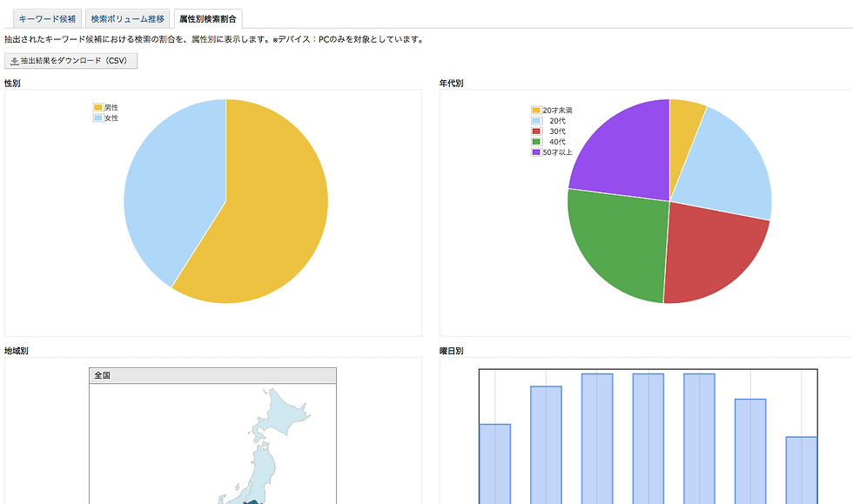Click the 30代 red legend swatch
The image size is (853, 504).
(536, 131)
